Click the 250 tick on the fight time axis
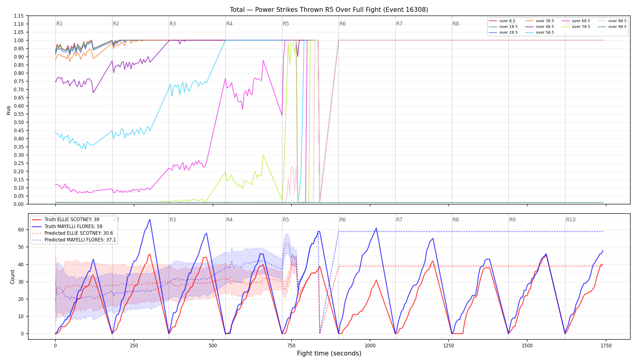The image size is (637, 364). coord(134,345)
